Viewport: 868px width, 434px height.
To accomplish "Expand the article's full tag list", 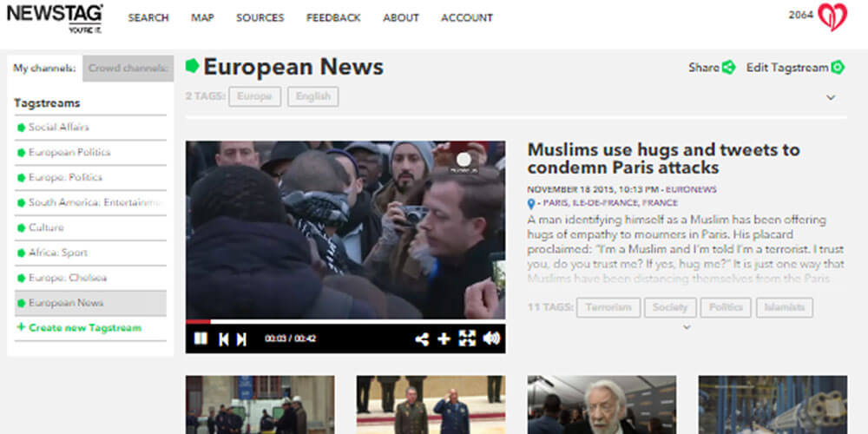I will 687,327.
